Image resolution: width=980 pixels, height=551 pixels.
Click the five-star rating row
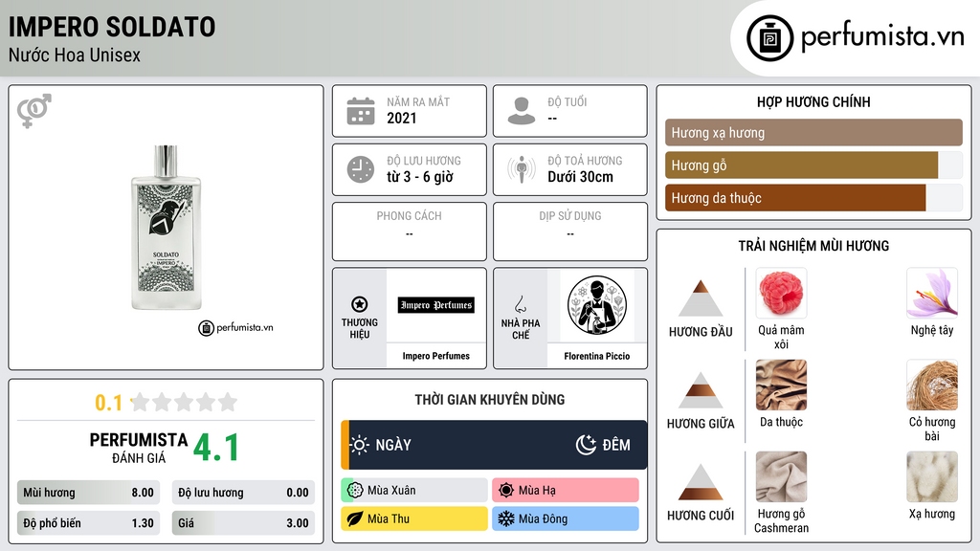point(185,402)
